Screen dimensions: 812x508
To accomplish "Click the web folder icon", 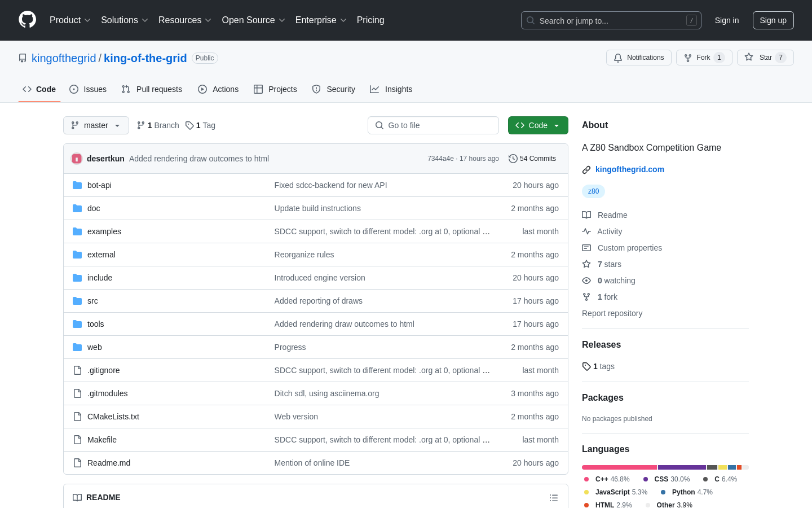I will pyautogui.click(x=77, y=347).
